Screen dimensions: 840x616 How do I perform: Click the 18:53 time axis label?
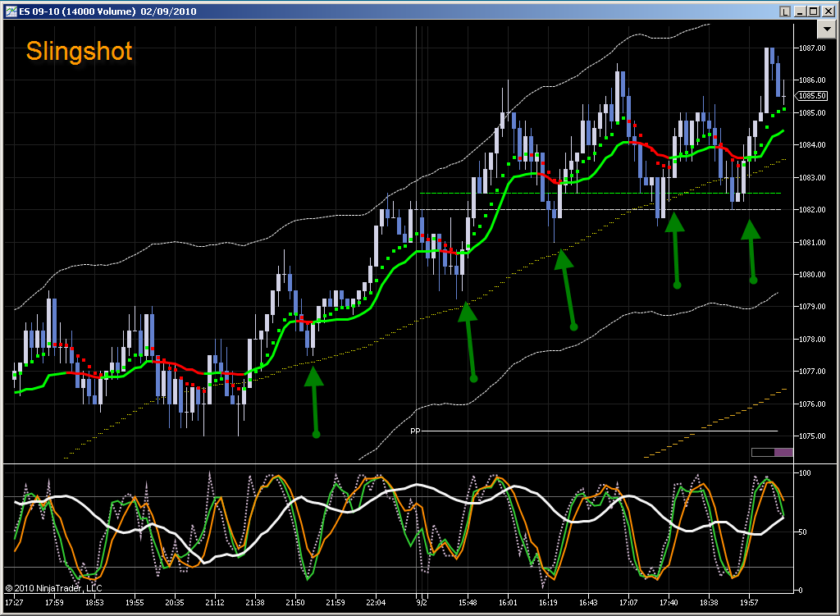(94, 603)
